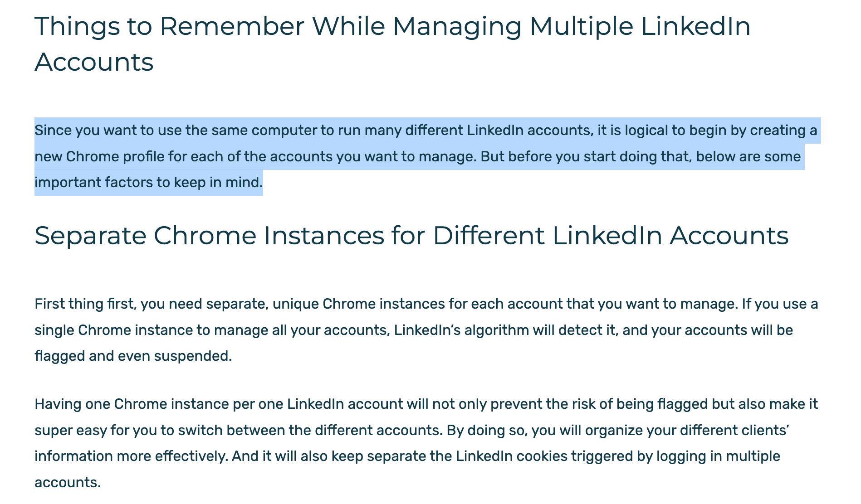Click 'Multiple LinkedIn' in the top heading
The height and width of the screenshot is (504, 861).
[x=640, y=26]
